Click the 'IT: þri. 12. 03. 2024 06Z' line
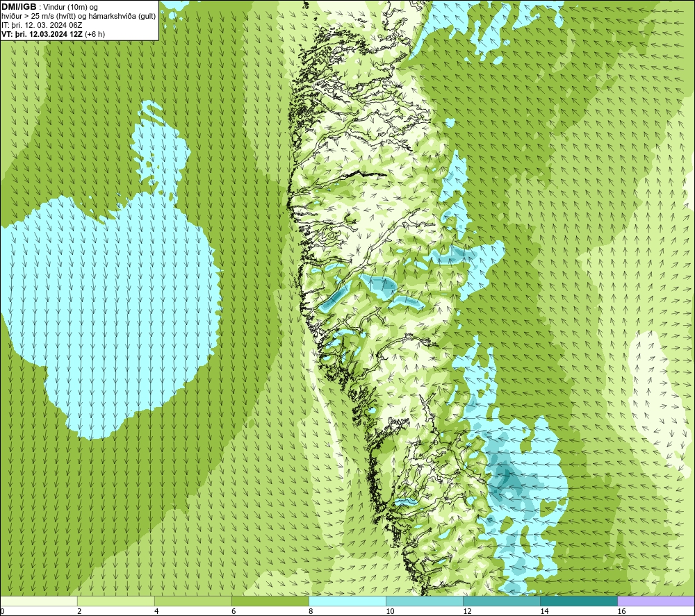Viewport: 695px width, 616px height. [42, 25]
